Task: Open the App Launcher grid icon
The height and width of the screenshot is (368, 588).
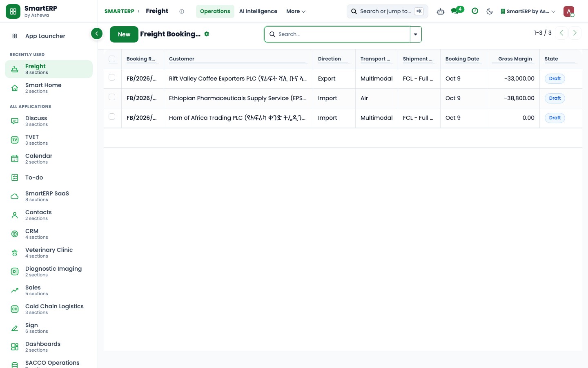Action: point(15,36)
